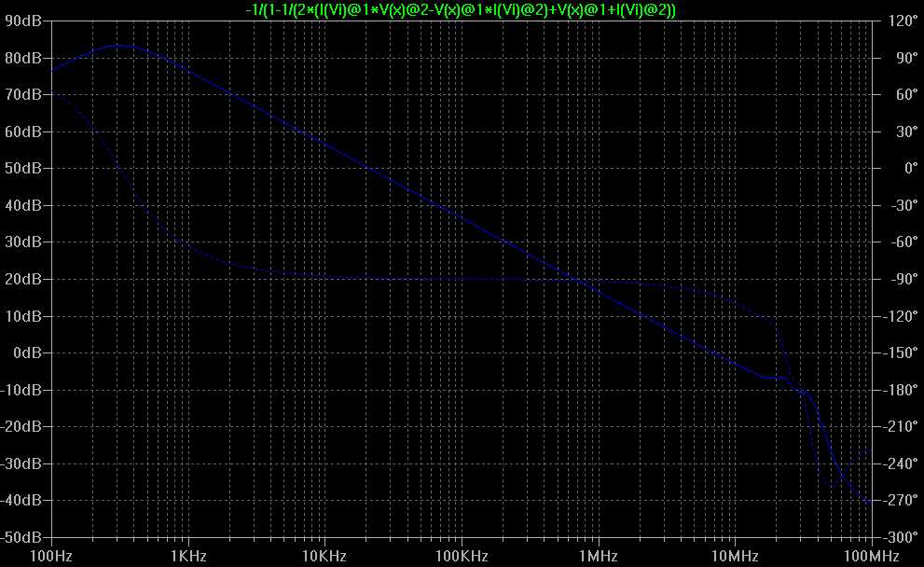Click the 1KHz frequency axis label
Screen dimensions: 924x567
pyautogui.click(x=188, y=556)
